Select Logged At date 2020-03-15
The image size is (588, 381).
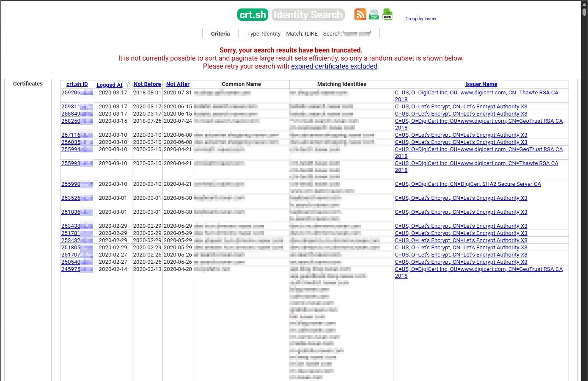tap(113, 121)
